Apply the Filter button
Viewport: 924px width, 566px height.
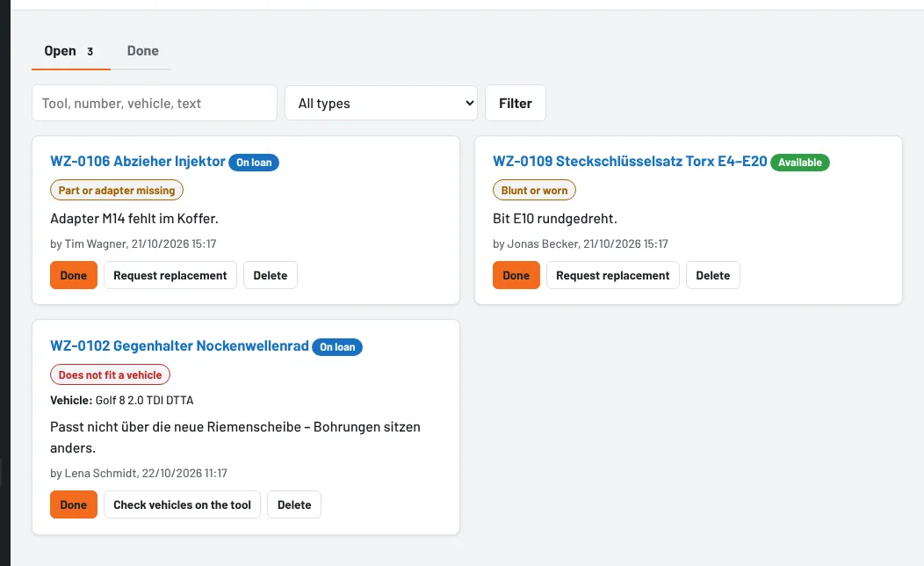[515, 103]
